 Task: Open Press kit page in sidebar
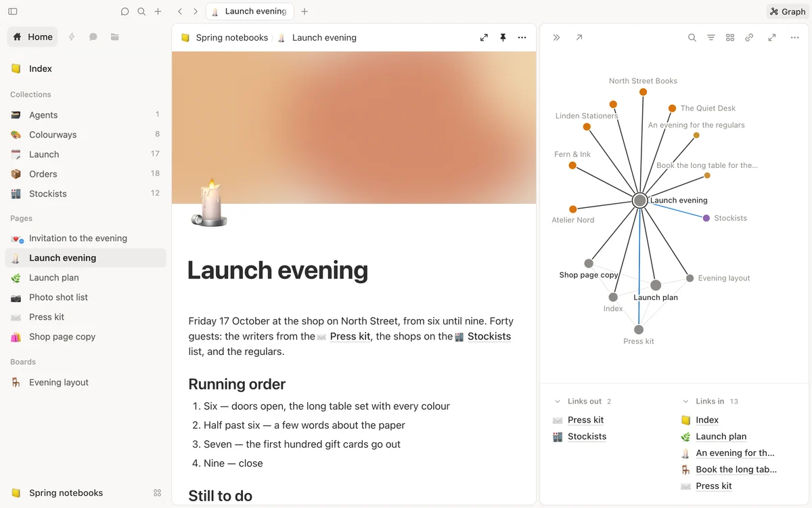86,317
